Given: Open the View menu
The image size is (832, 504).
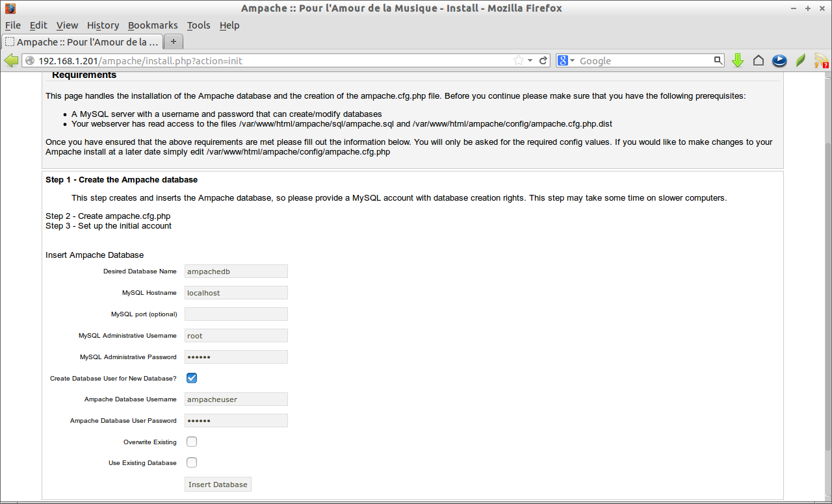Looking at the screenshot, I should pos(67,25).
